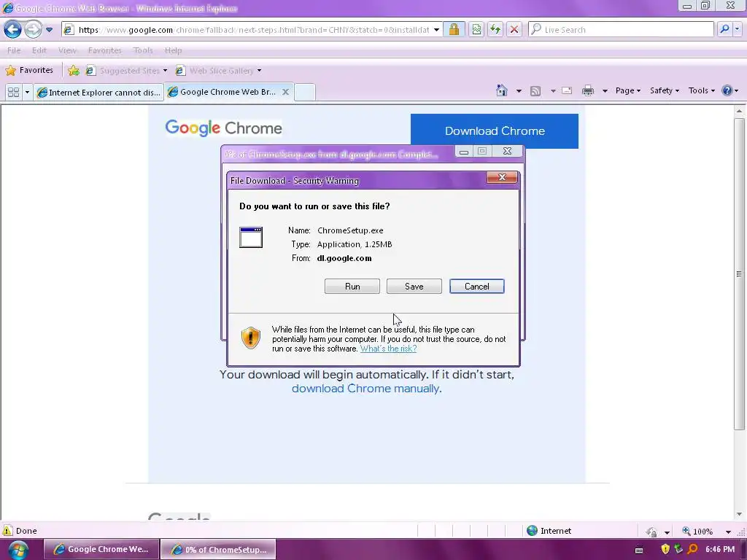The width and height of the screenshot is (747, 560).
Task: Close the File Download Security Warning dialog
Action: click(502, 177)
